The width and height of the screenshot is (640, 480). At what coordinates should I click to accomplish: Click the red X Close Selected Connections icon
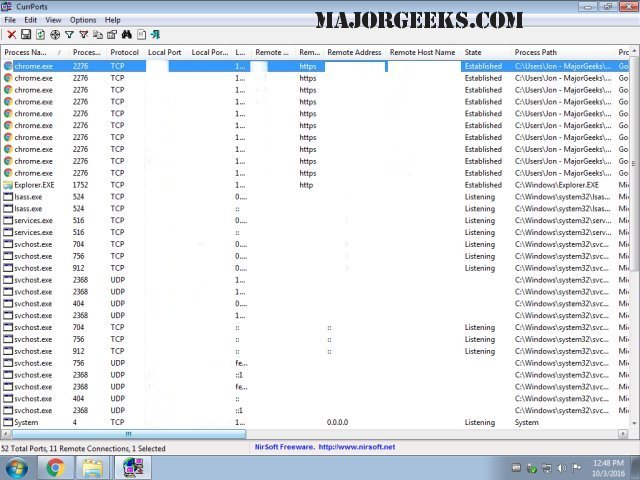(11, 35)
